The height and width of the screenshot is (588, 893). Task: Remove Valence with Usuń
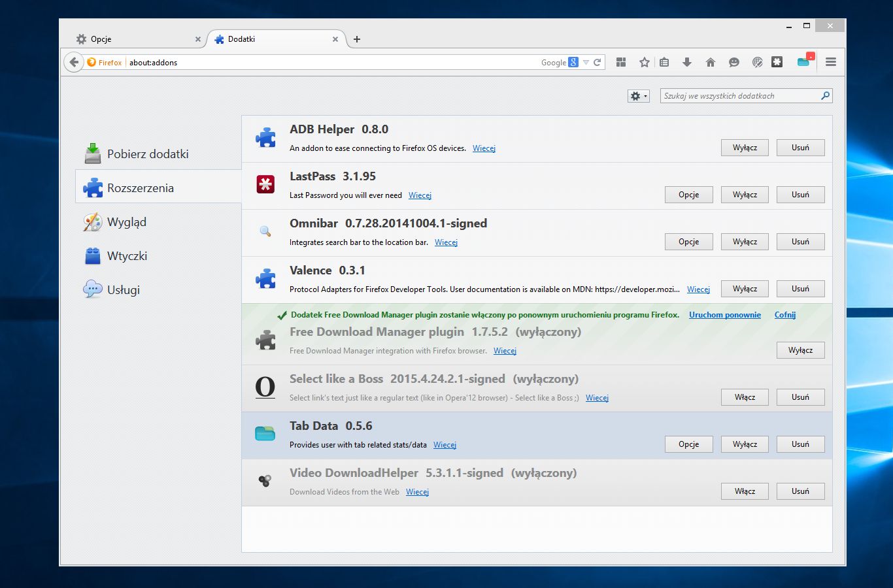pyautogui.click(x=800, y=289)
